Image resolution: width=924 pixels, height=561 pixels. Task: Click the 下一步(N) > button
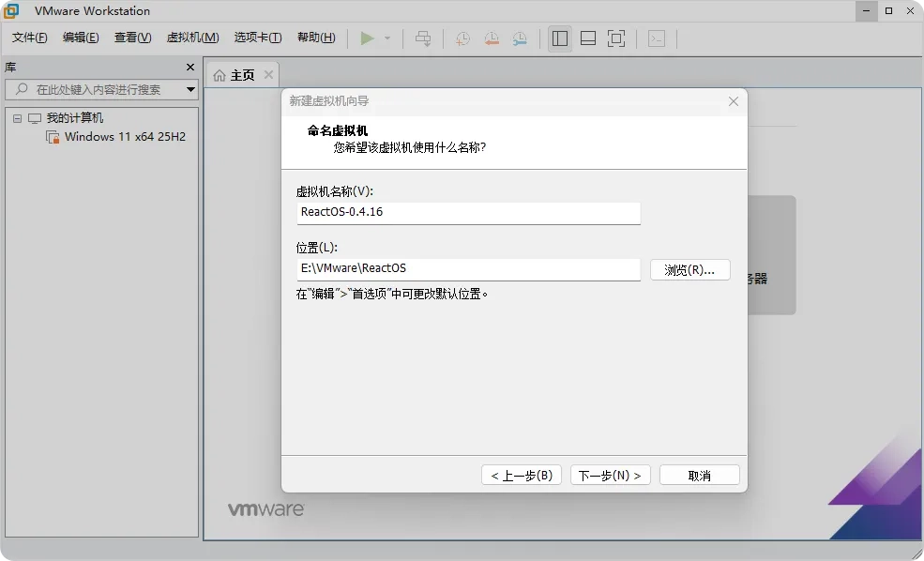click(611, 476)
